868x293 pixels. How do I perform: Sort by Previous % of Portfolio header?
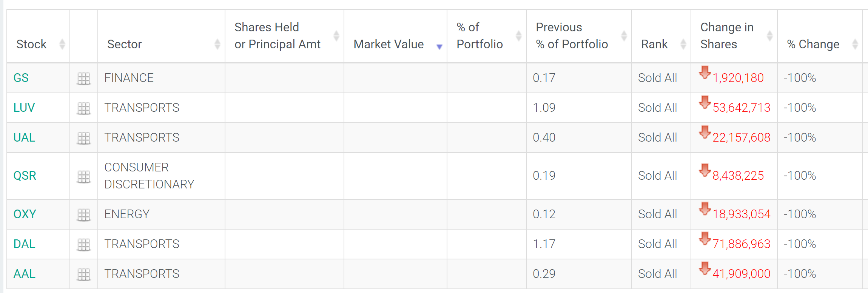click(579, 36)
